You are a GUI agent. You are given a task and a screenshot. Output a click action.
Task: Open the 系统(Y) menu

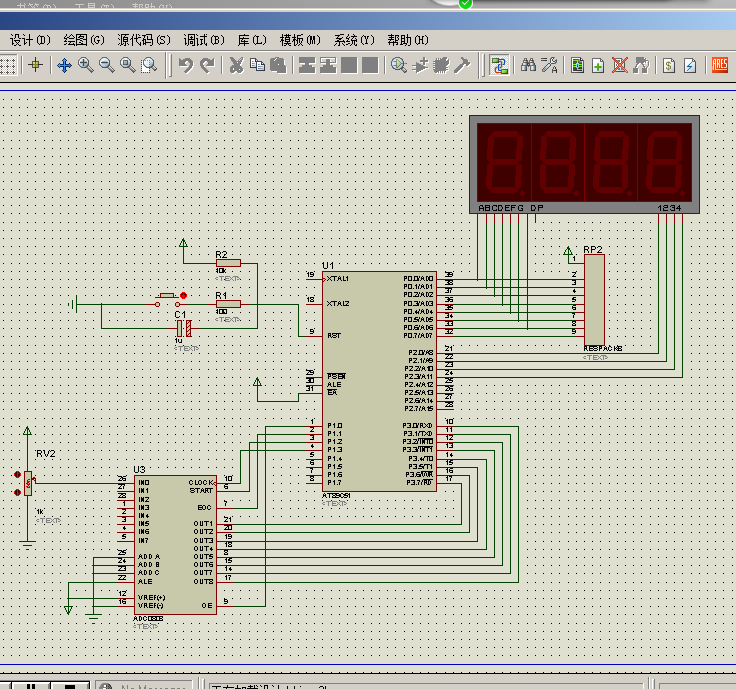[354, 40]
